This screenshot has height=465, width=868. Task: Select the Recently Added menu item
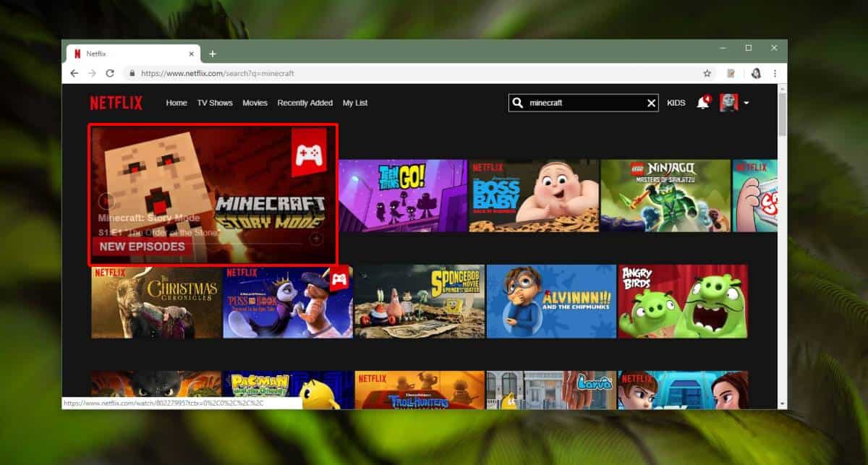pos(305,103)
